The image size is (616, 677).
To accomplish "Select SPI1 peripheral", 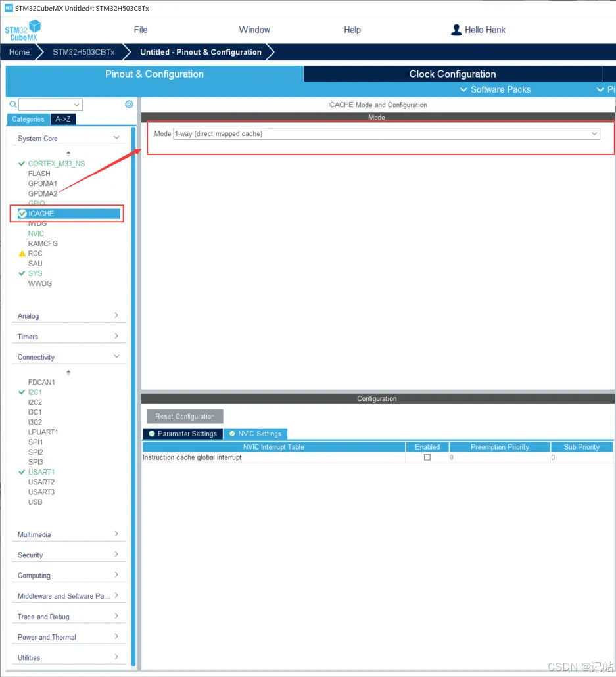I will click(x=36, y=442).
